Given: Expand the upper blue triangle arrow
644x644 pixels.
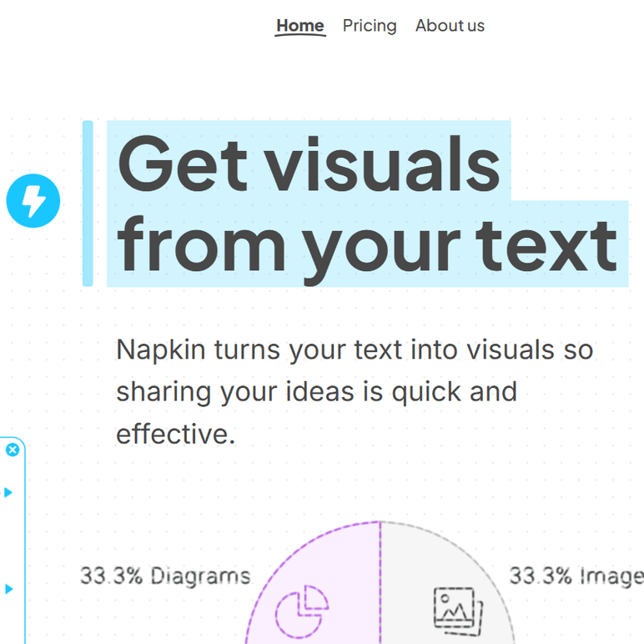Looking at the screenshot, I should tap(8, 492).
